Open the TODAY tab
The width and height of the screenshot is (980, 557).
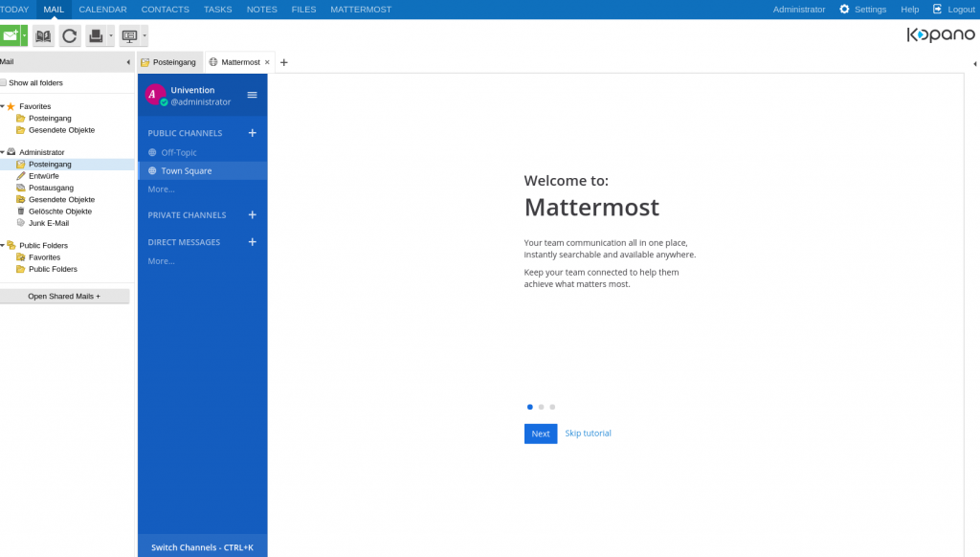tap(14, 10)
